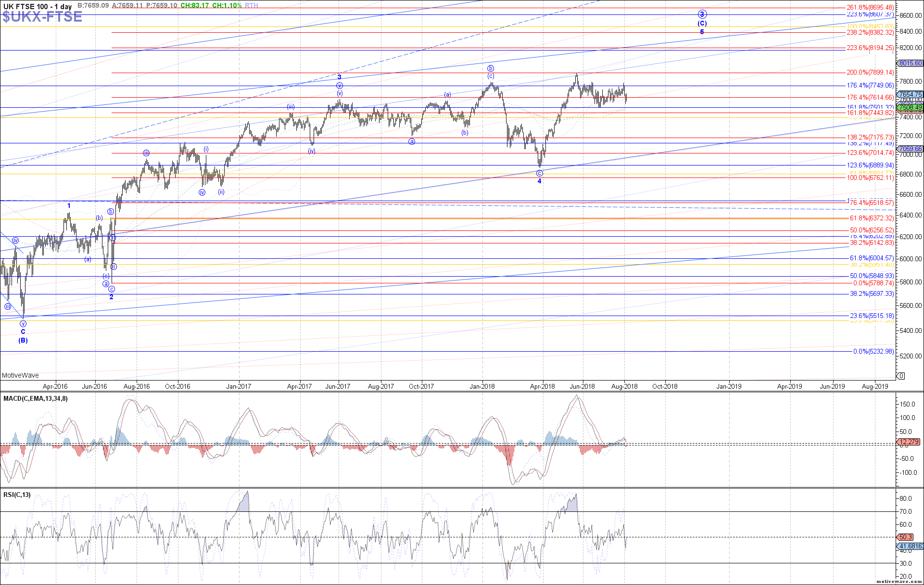This screenshot has width=924, height=585.
Task: Click the 100.0%(6762.11) Fibonacci label
Action: (870, 178)
